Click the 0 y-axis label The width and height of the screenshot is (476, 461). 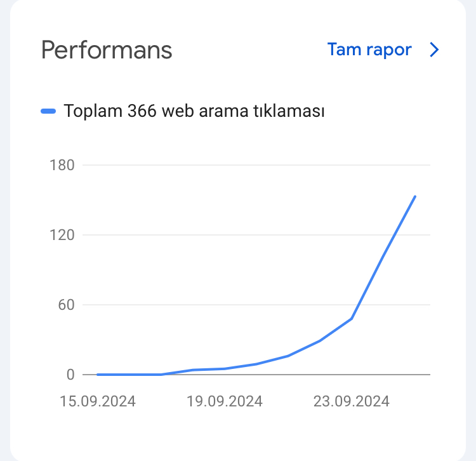70,375
